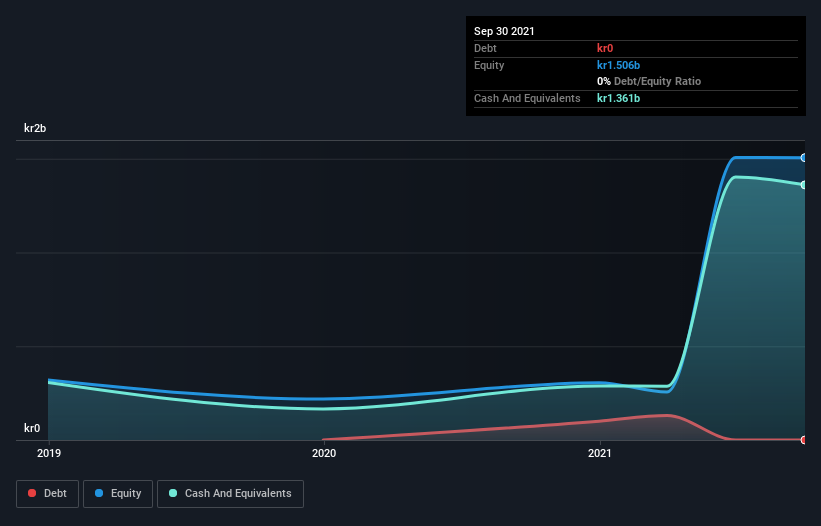Toggle the Cash And Equivalents legend button
Viewport: 821px width, 526px height.
click(x=230, y=494)
